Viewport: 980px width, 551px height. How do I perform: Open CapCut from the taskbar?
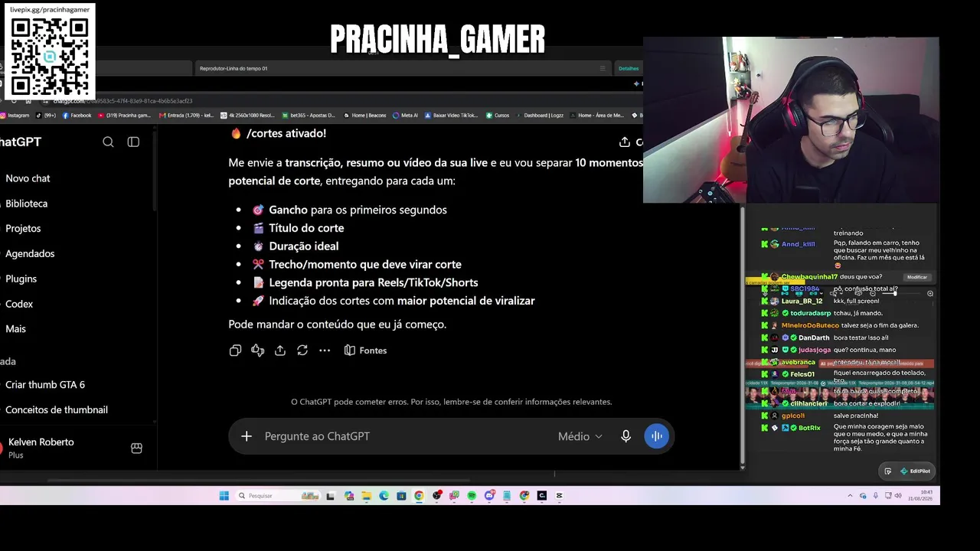(559, 496)
